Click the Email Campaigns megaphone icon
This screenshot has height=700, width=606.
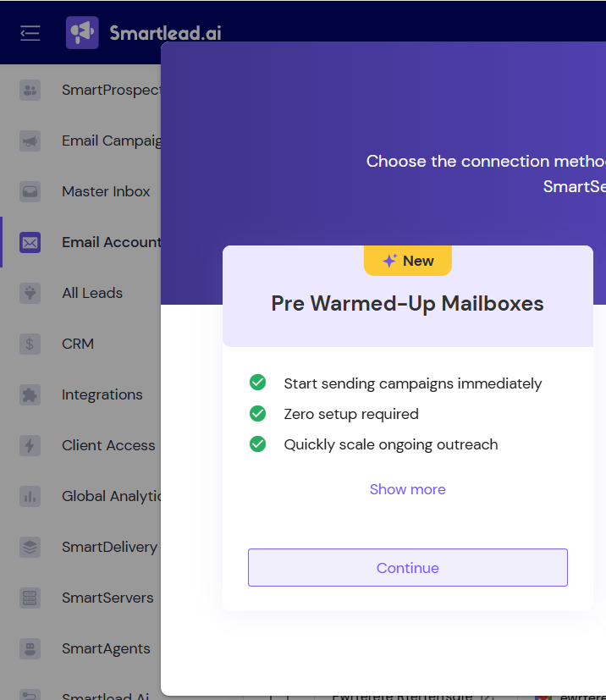tap(30, 141)
